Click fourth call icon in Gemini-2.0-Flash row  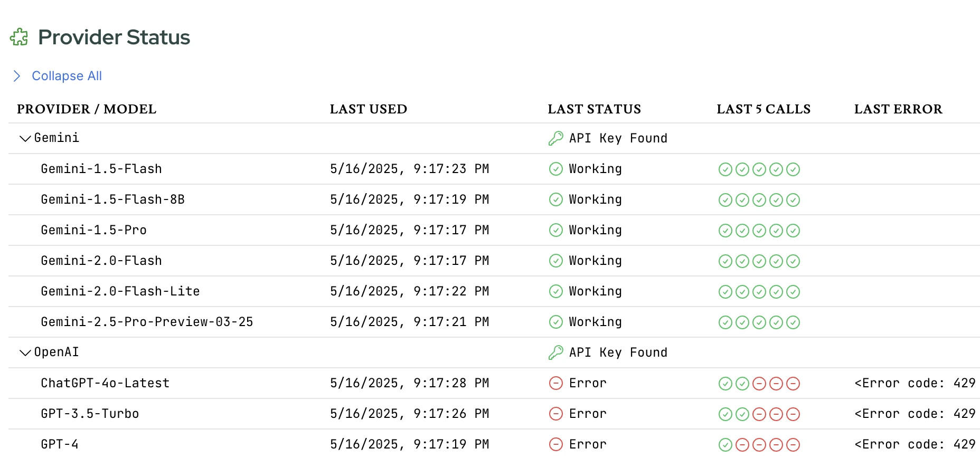[x=776, y=261]
